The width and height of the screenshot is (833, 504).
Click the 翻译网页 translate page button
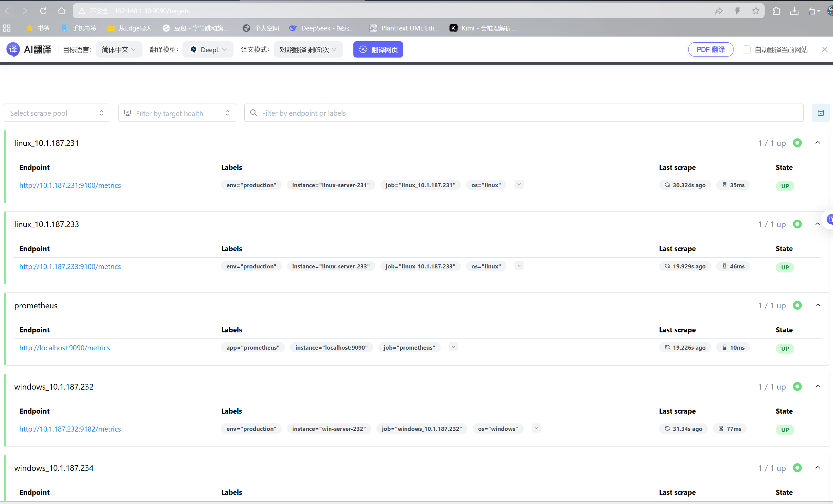(x=378, y=49)
